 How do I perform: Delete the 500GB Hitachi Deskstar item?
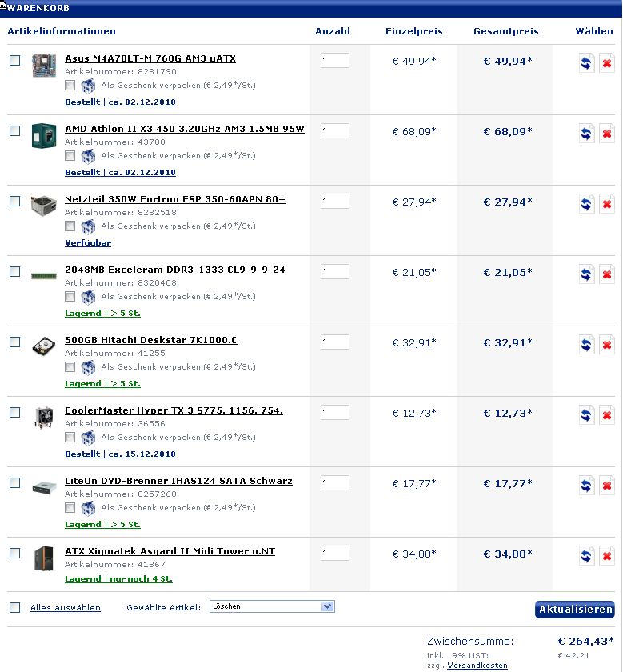tap(607, 345)
